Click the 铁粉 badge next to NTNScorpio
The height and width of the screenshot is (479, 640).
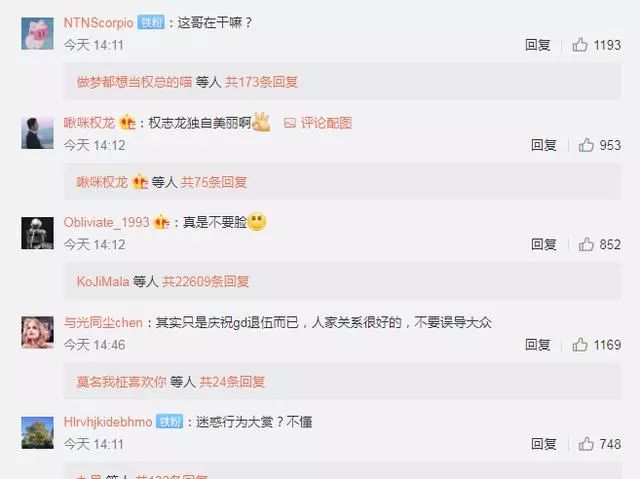[x=151, y=22]
